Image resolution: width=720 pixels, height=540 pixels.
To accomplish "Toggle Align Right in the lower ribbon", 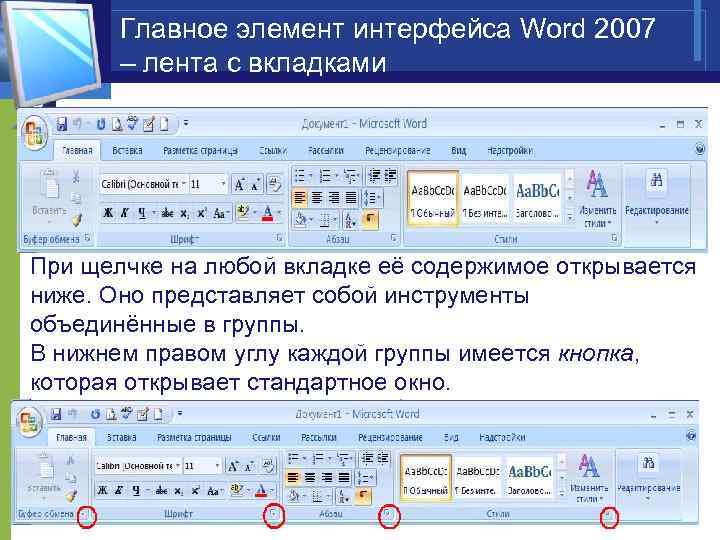I will coord(327,478).
